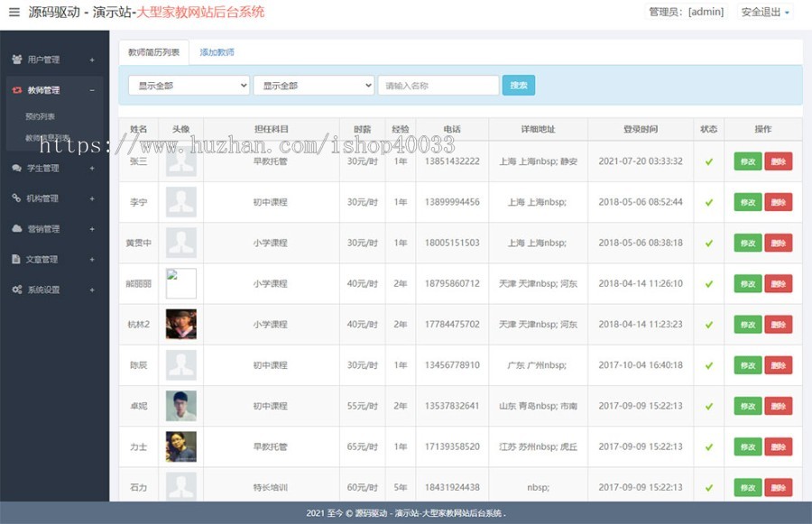Click the 营销管理 cloud icon
The height and width of the screenshot is (524, 812).
(17, 229)
